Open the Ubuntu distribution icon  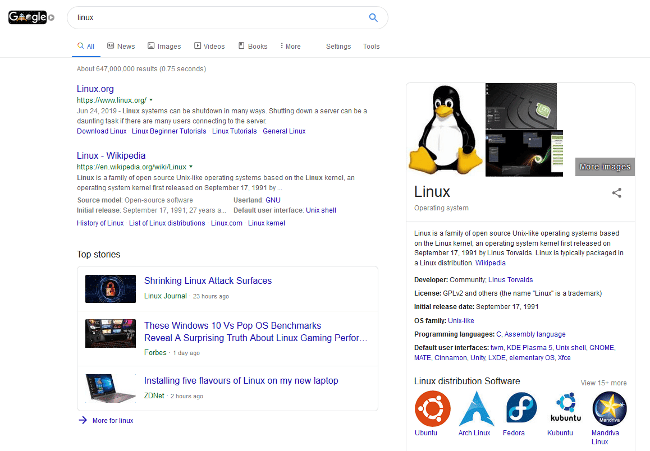point(432,410)
